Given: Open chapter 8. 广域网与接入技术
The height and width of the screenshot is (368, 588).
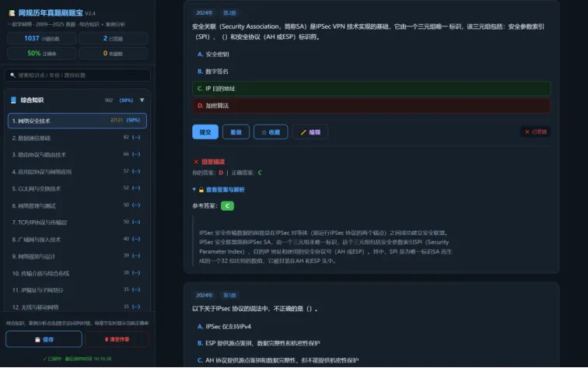Looking at the screenshot, I should (77, 240).
